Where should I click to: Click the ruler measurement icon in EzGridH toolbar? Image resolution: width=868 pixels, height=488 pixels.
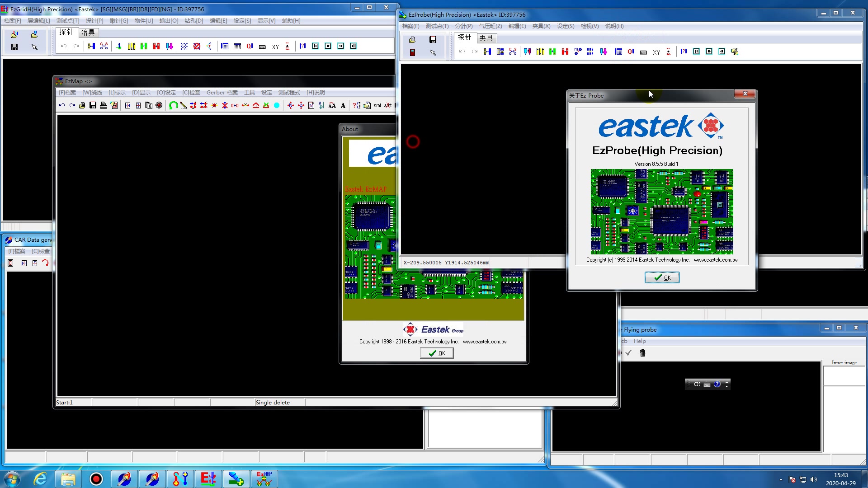[x=263, y=46]
